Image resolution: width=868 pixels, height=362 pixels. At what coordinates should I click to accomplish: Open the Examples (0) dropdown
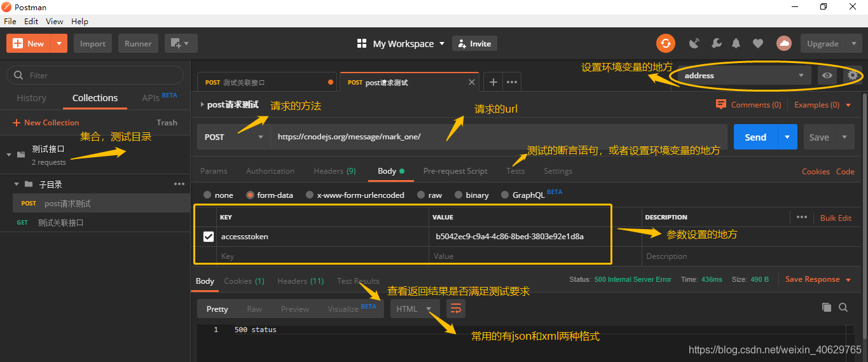[822, 104]
